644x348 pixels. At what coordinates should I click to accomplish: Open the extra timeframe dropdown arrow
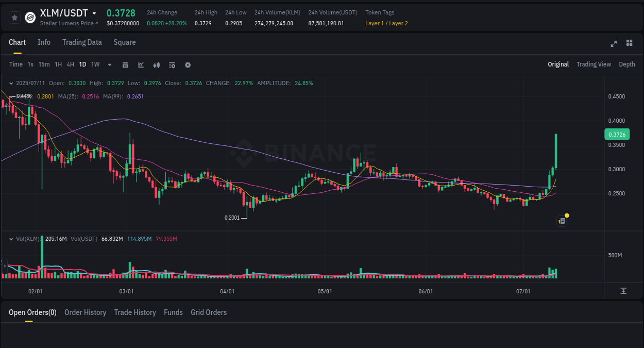click(109, 64)
